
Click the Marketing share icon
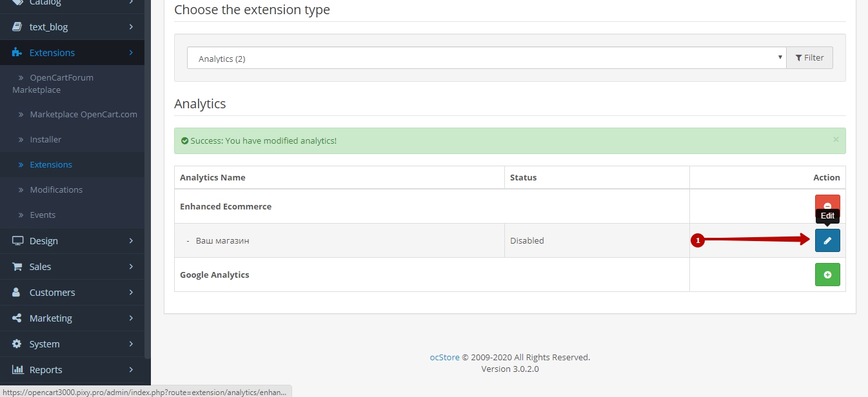click(x=17, y=318)
